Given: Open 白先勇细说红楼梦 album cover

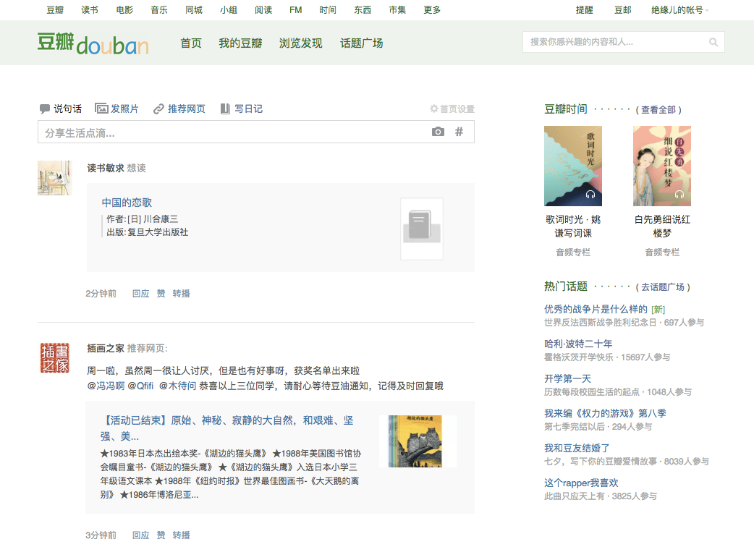Looking at the screenshot, I should pos(662,166).
